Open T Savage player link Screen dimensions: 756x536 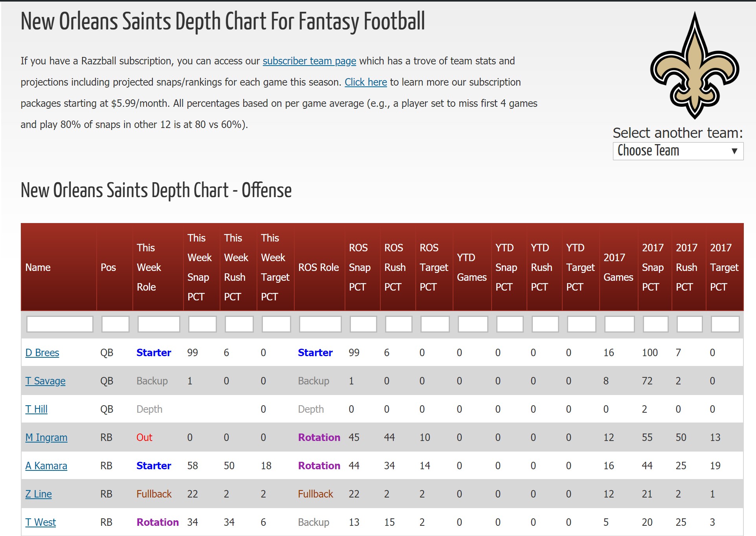(x=45, y=381)
